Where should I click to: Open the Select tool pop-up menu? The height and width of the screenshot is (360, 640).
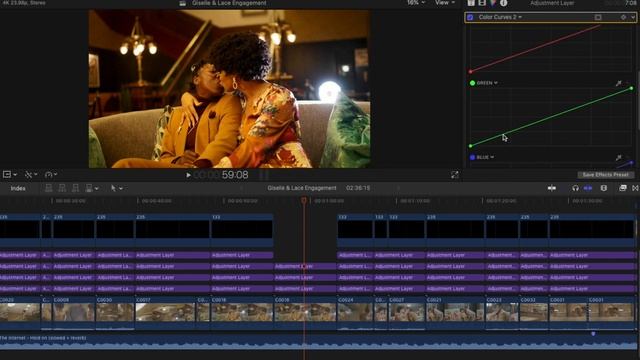[x=116, y=188]
